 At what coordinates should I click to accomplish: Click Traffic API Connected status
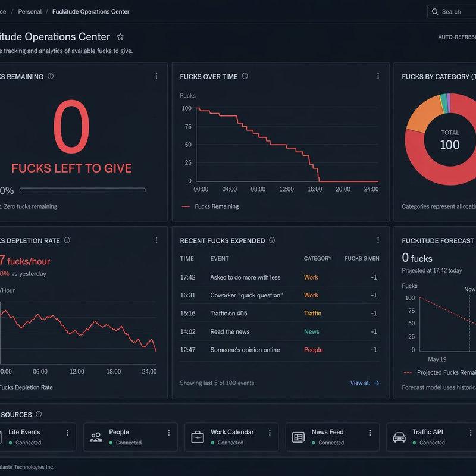click(428, 443)
